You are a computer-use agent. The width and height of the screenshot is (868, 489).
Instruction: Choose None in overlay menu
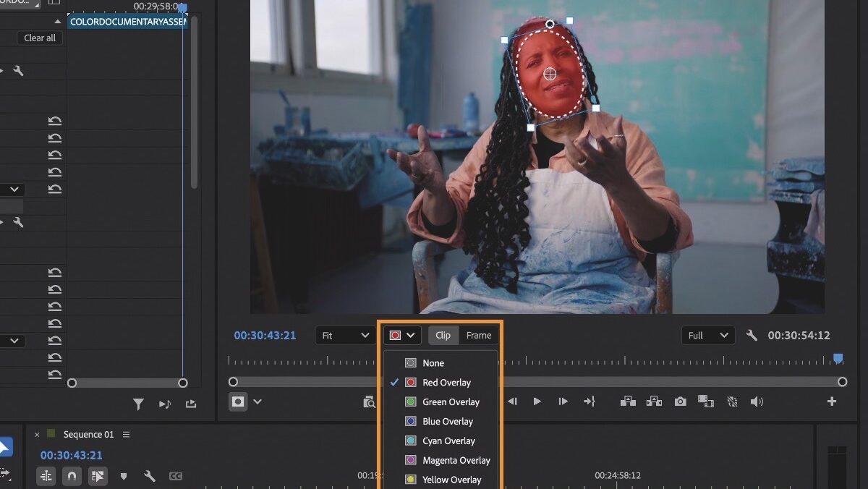click(x=433, y=363)
